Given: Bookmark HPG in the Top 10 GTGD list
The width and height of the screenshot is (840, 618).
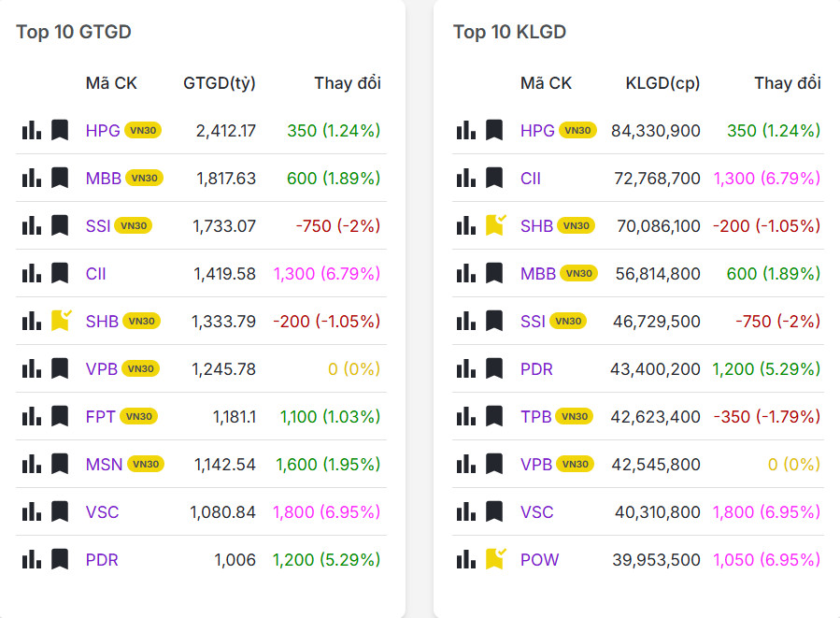Looking at the screenshot, I should pyautogui.click(x=60, y=130).
